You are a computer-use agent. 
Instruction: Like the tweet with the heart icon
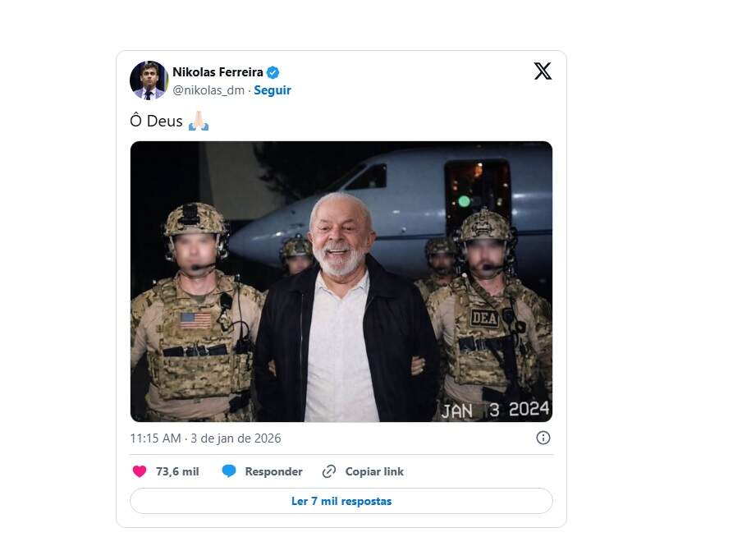click(x=140, y=471)
